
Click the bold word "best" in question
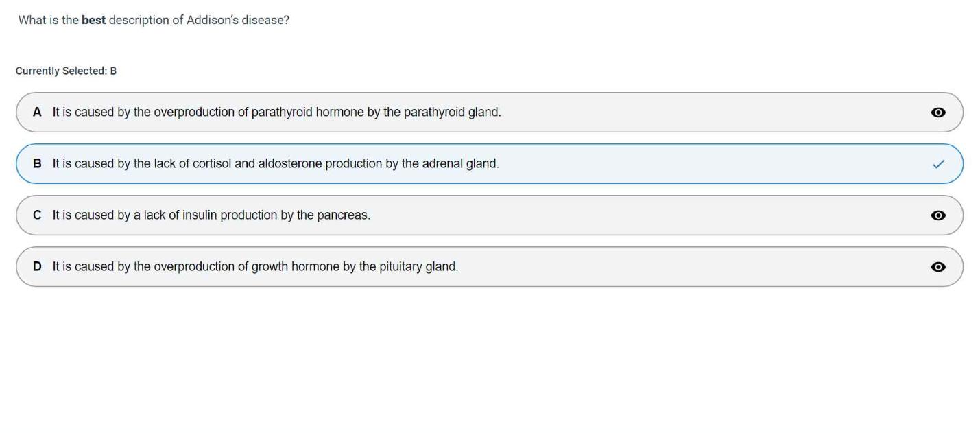coord(93,20)
